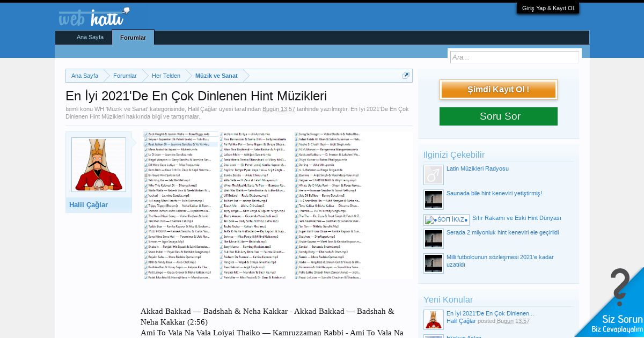Click the Yeni Konular heading
The width and height of the screenshot is (644, 338).
pyautogui.click(x=448, y=299)
